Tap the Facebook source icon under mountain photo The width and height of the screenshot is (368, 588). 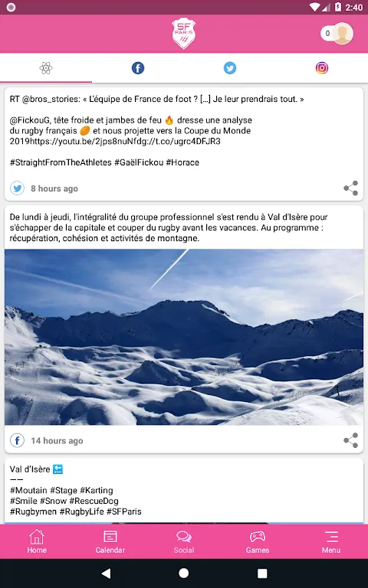[x=18, y=440]
